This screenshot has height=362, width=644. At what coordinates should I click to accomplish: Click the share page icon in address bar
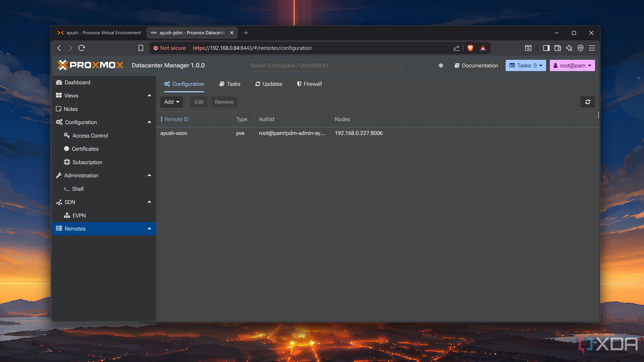pyautogui.click(x=456, y=48)
